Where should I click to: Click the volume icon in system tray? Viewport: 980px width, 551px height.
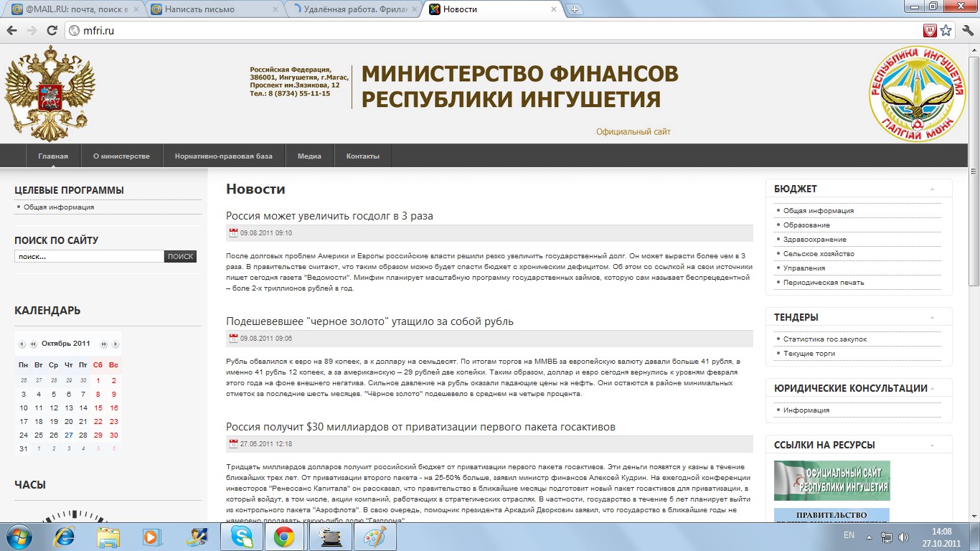click(x=903, y=537)
